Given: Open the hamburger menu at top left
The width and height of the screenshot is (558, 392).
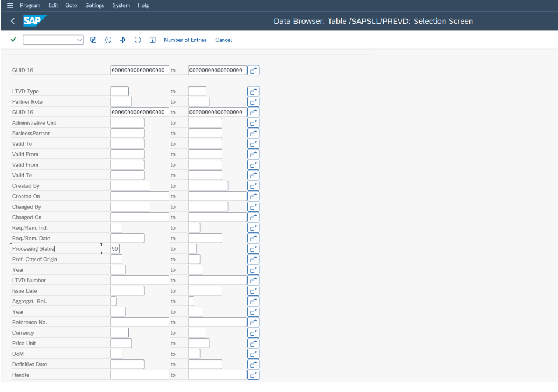Looking at the screenshot, I should click(9, 5).
